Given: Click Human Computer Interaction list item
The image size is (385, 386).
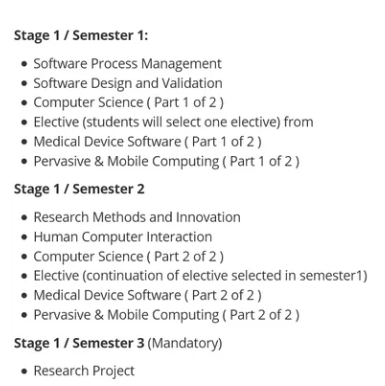Looking at the screenshot, I should [123, 237].
